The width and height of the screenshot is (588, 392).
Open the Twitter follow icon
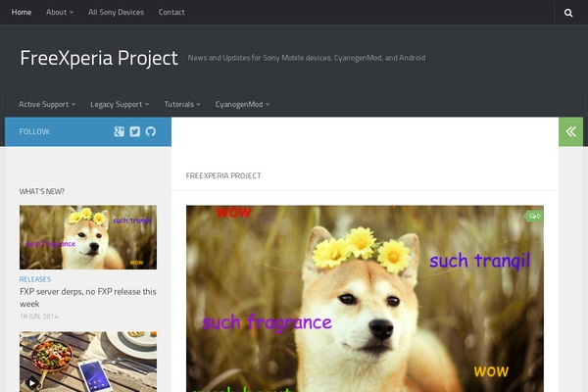coord(134,131)
